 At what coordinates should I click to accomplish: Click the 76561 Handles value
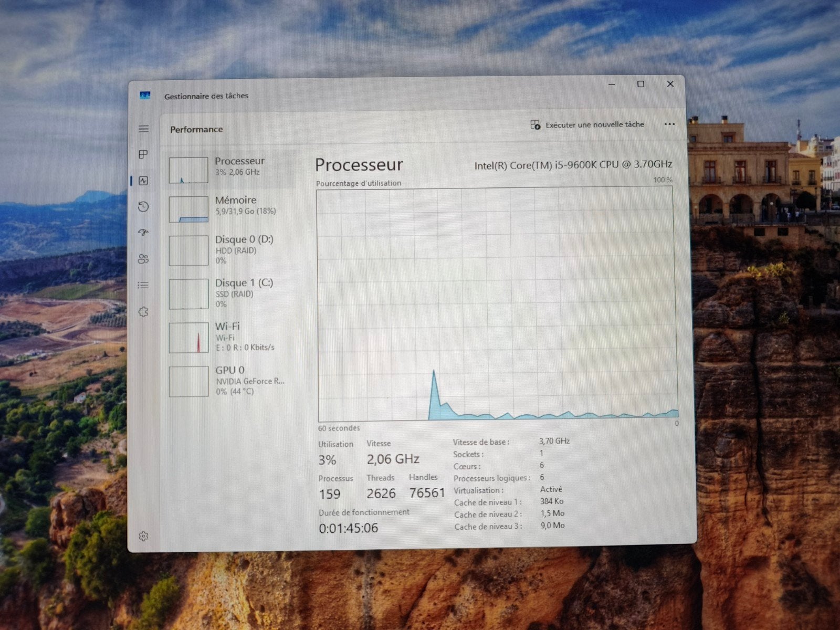[x=427, y=493]
